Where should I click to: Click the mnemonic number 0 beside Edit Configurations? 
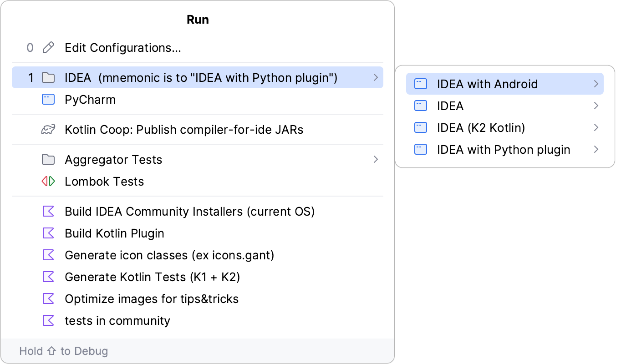point(30,48)
